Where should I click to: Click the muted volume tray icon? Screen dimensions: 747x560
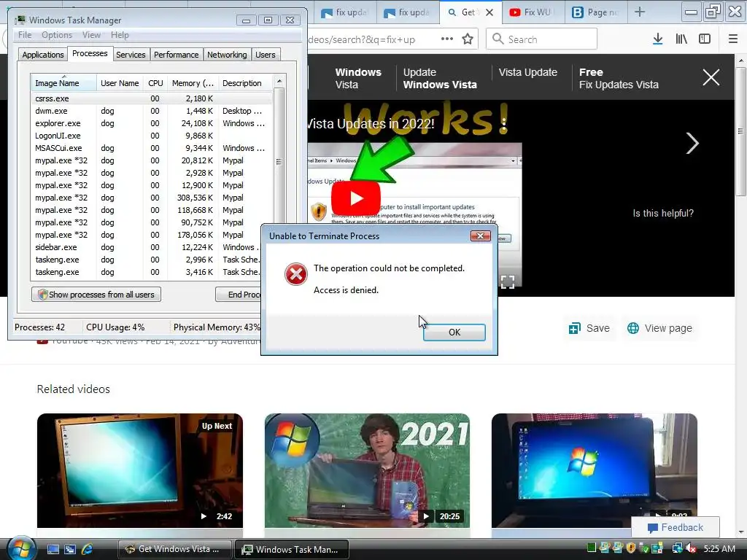point(691,548)
